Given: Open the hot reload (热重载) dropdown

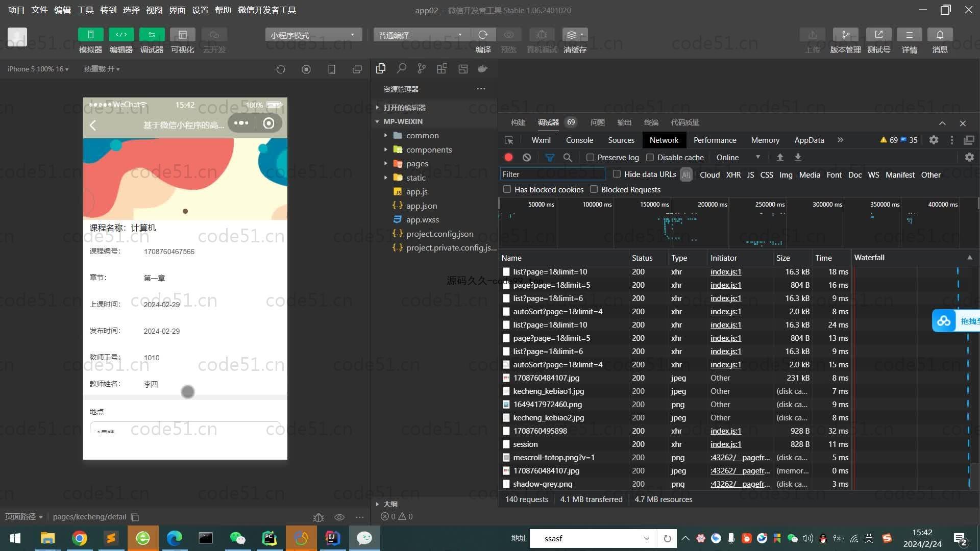Looking at the screenshot, I should [x=102, y=69].
